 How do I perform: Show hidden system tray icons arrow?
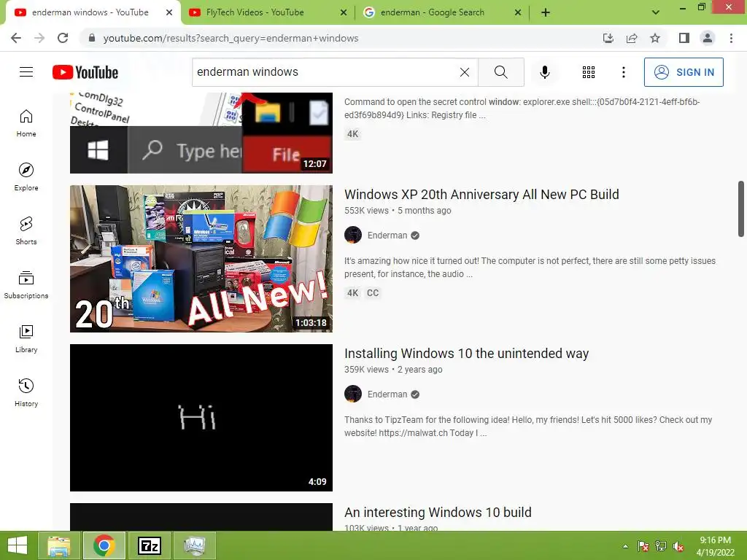625,546
